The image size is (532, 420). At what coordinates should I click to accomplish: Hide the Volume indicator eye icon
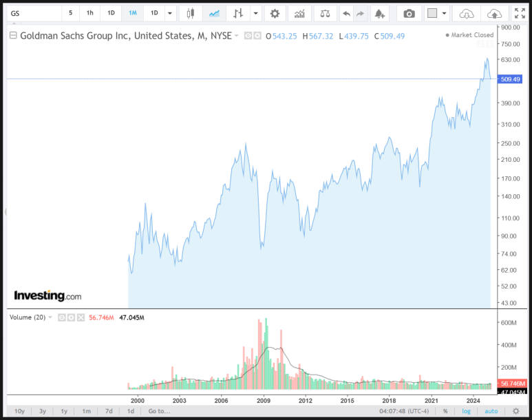(x=62, y=317)
